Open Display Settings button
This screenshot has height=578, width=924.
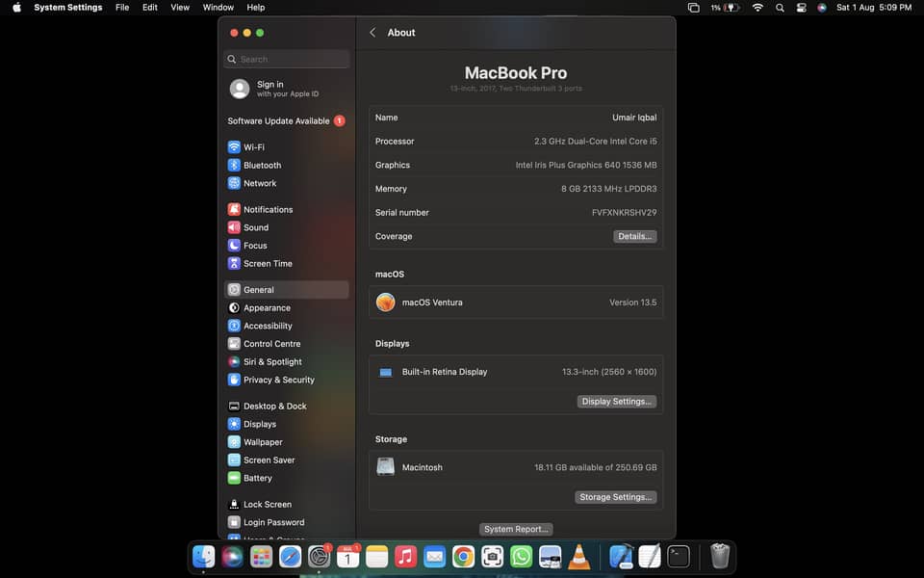pyautogui.click(x=616, y=401)
